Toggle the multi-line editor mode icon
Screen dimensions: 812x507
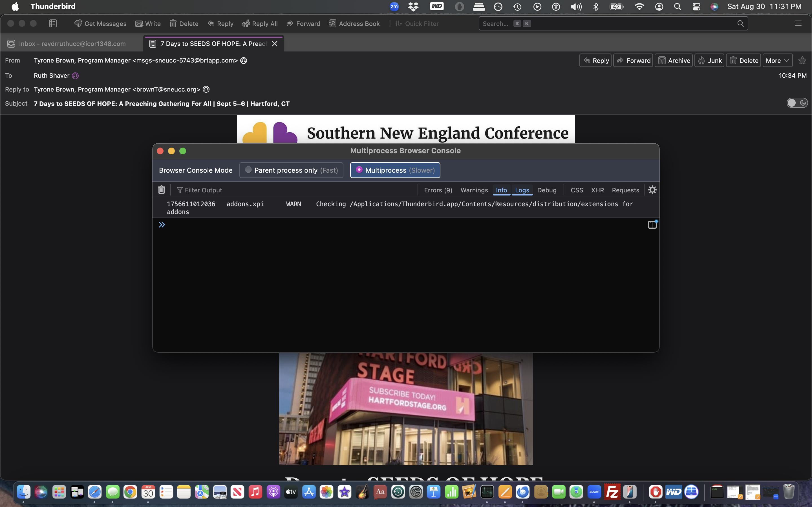click(x=652, y=225)
